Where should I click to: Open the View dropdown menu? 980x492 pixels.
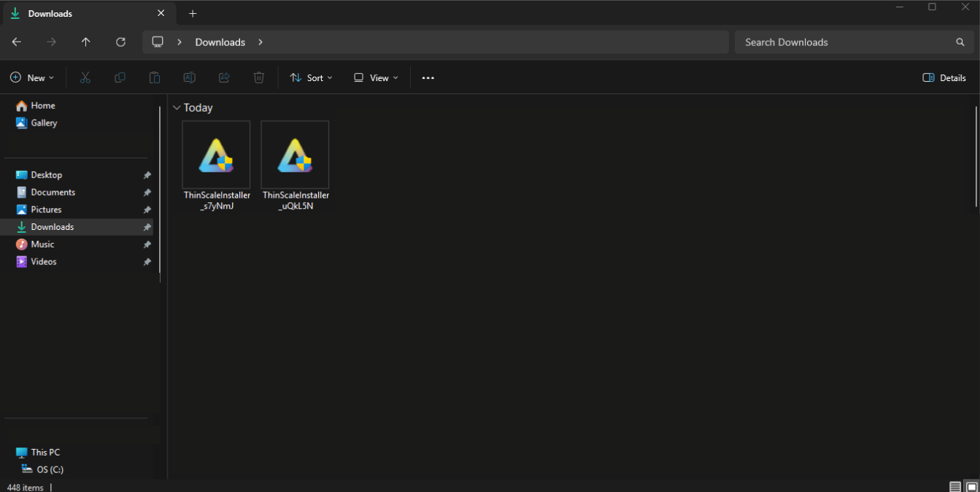coord(376,77)
